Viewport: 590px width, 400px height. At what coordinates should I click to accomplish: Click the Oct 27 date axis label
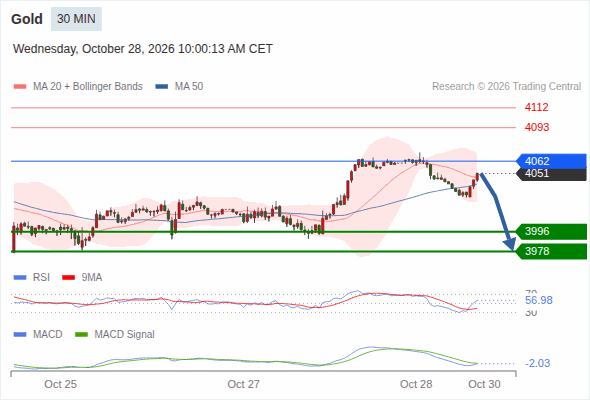[243, 384]
